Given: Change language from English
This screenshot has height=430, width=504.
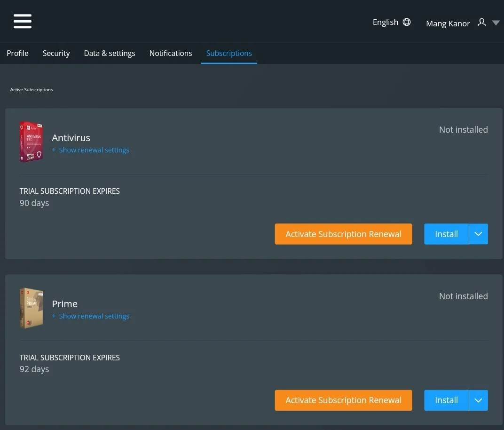Looking at the screenshot, I should (x=386, y=22).
